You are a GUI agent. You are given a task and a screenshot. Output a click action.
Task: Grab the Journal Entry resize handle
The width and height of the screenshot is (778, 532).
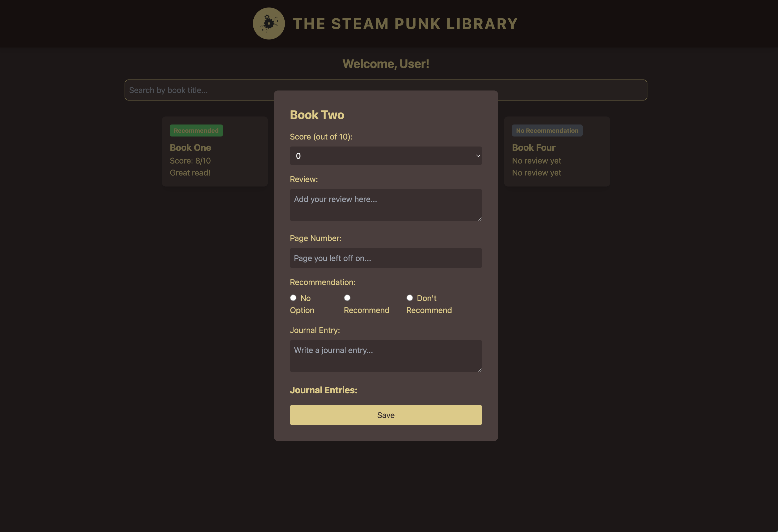480,370
